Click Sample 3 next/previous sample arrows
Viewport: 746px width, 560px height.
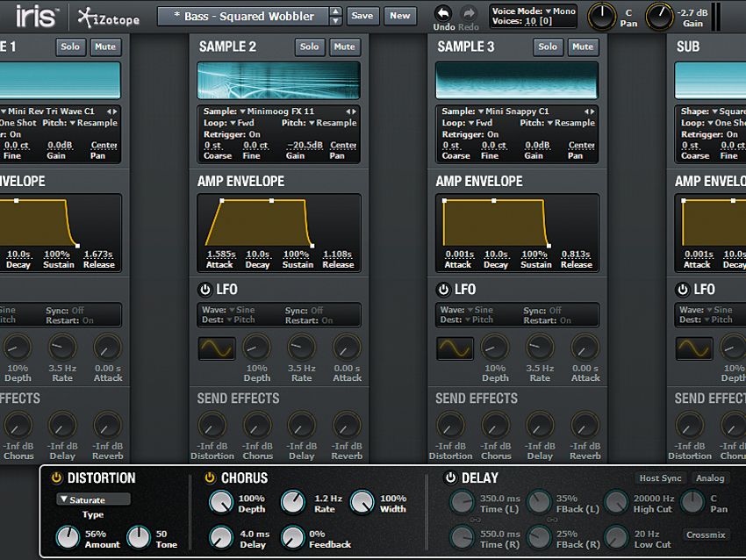(x=590, y=111)
